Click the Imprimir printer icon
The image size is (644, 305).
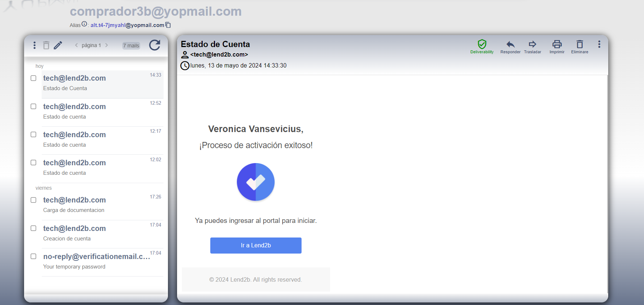pyautogui.click(x=557, y=44)
